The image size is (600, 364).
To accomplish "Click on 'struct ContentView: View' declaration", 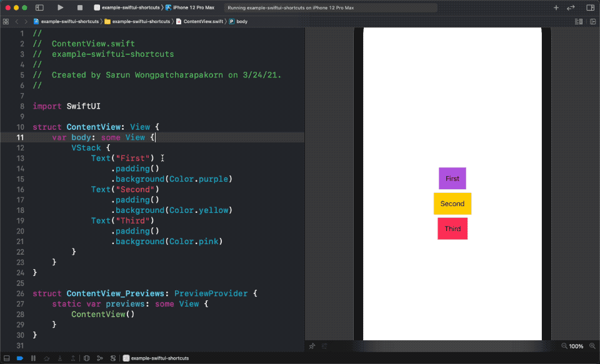I will click(96, 127).
